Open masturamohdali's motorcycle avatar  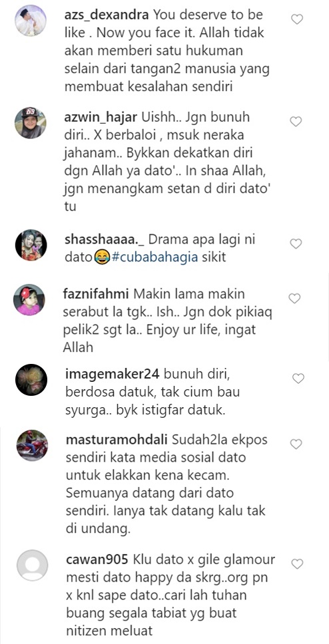tap(33, 446)
